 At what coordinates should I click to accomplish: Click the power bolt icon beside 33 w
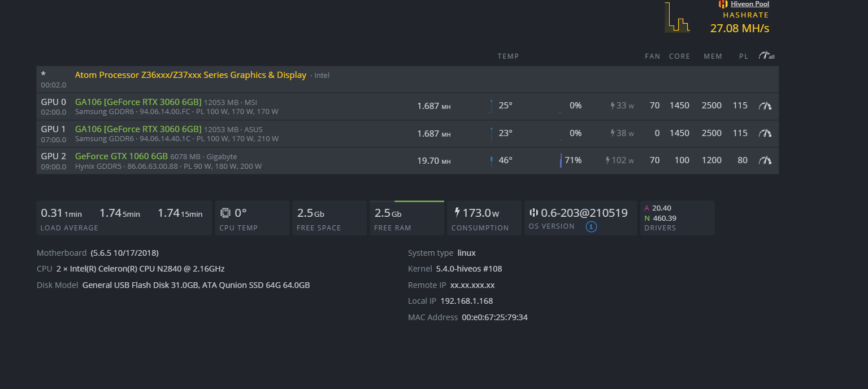point(613,106)
